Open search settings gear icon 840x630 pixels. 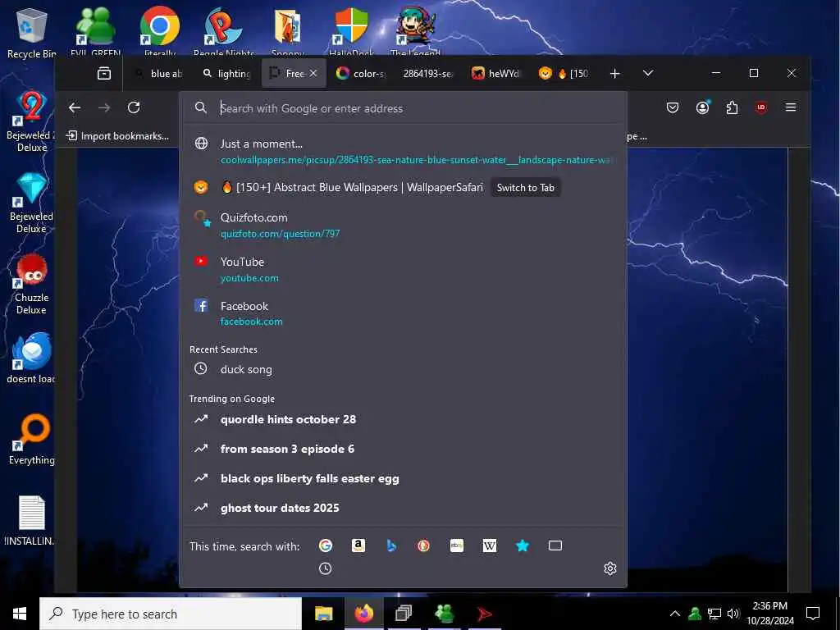(x=610, y=568)
